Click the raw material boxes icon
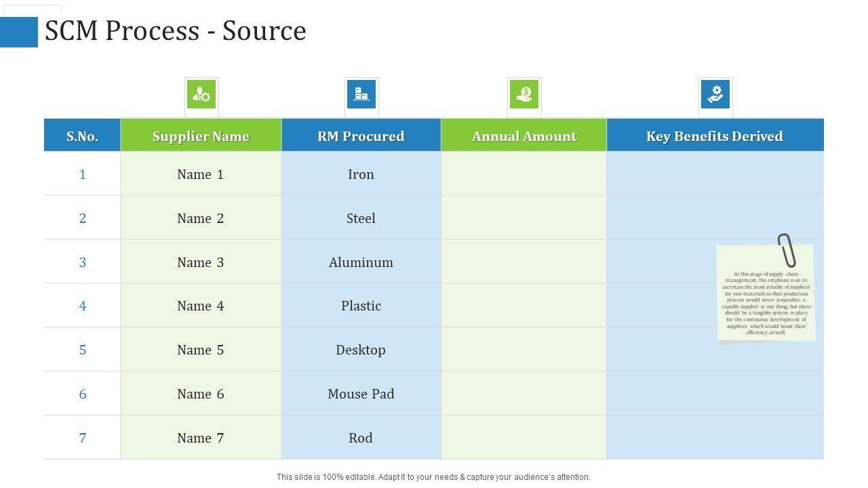The height and width of the screenshot is (488, 868). coord(361,94)
